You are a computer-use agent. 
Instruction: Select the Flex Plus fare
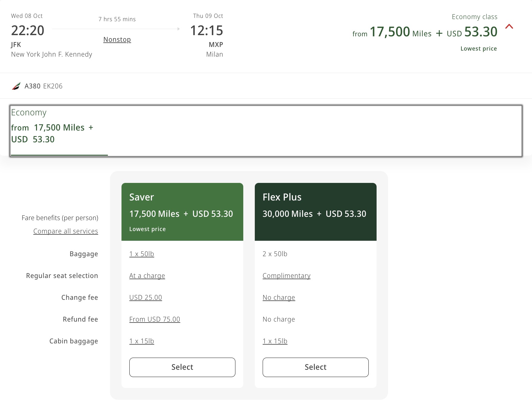315,367
